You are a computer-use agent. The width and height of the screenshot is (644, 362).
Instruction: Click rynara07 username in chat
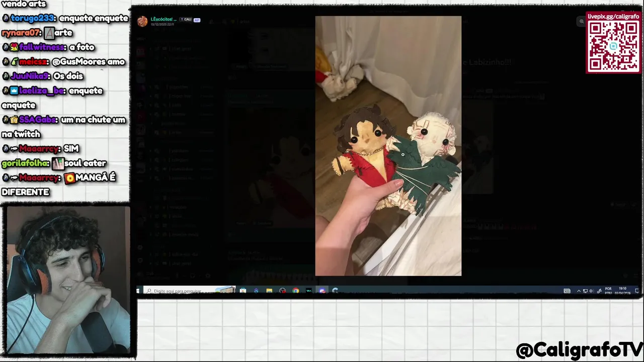20,33
